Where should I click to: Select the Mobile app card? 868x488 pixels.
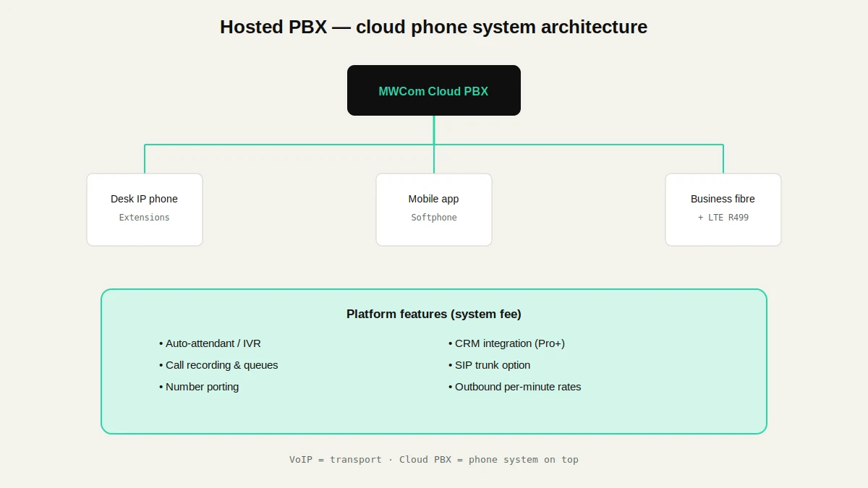[x=434, y=210]
